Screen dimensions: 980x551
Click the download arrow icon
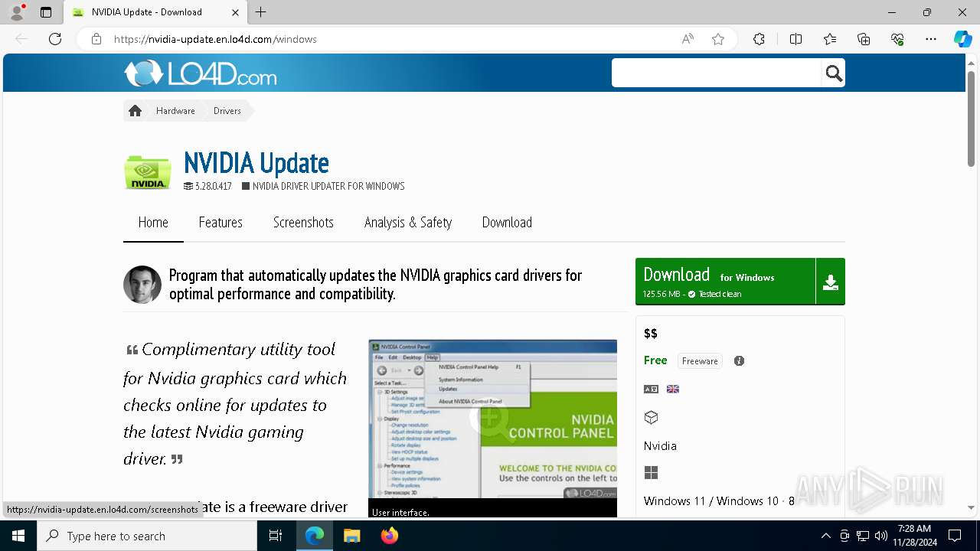(831, 282)
